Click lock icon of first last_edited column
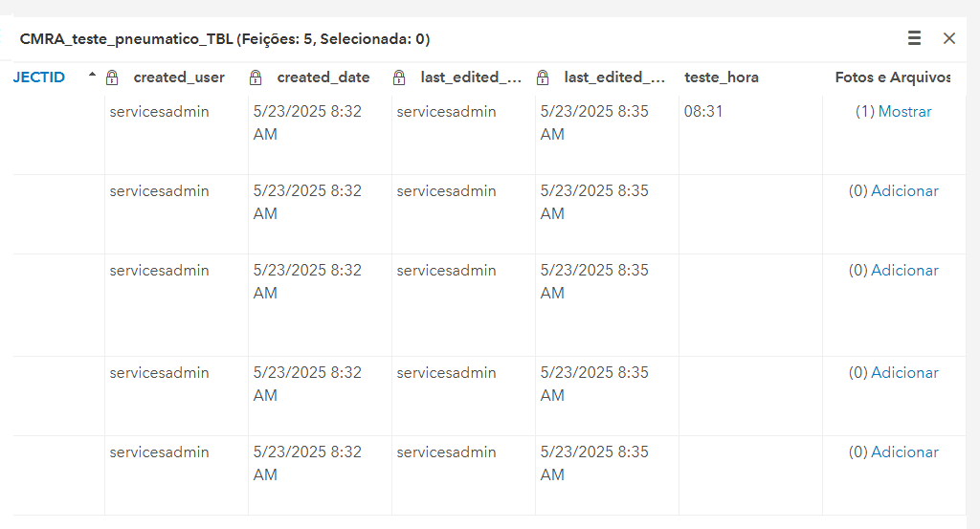 point(399,77)
